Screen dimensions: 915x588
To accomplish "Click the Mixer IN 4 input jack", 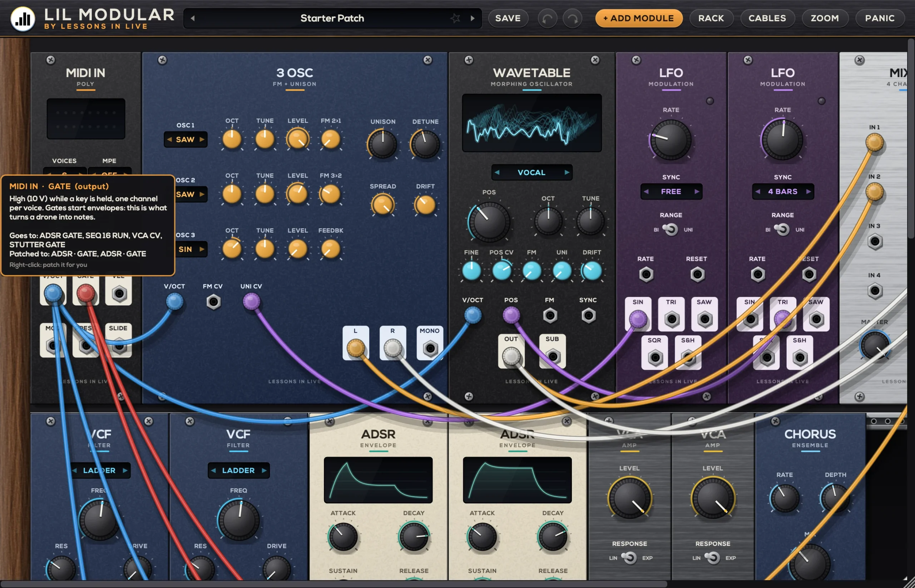I will coord(875,291).
